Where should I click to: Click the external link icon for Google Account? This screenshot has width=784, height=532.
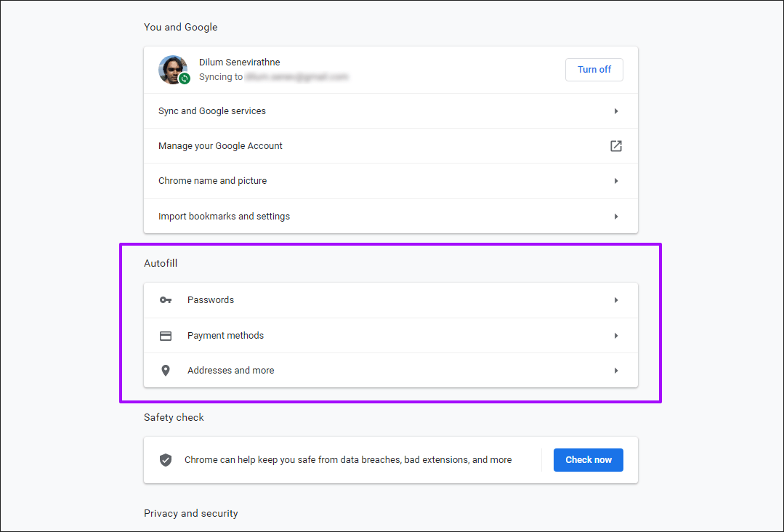[x=615, y=146]
